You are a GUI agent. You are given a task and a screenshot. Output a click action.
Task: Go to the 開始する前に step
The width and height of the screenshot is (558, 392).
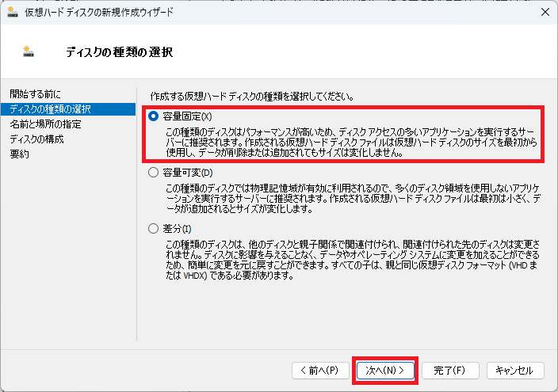(35, 94)
